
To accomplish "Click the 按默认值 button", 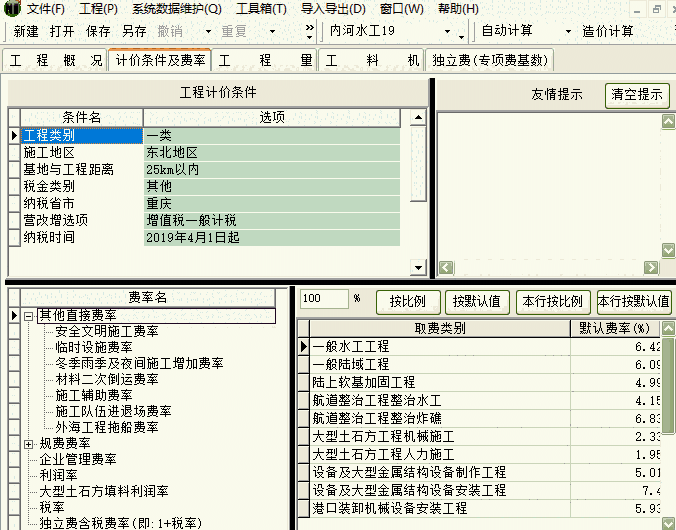I will click(477, 301).
